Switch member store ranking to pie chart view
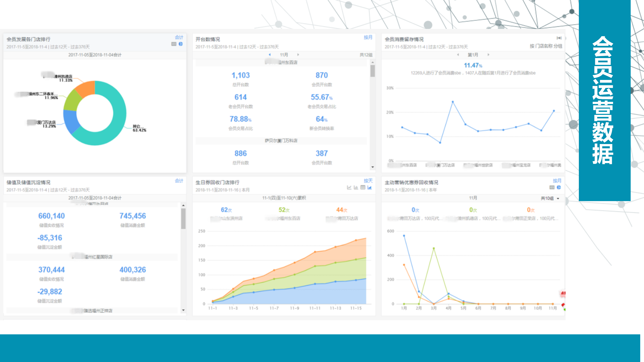The width and height of the screenshot is (644, 362). coord(181,44)
